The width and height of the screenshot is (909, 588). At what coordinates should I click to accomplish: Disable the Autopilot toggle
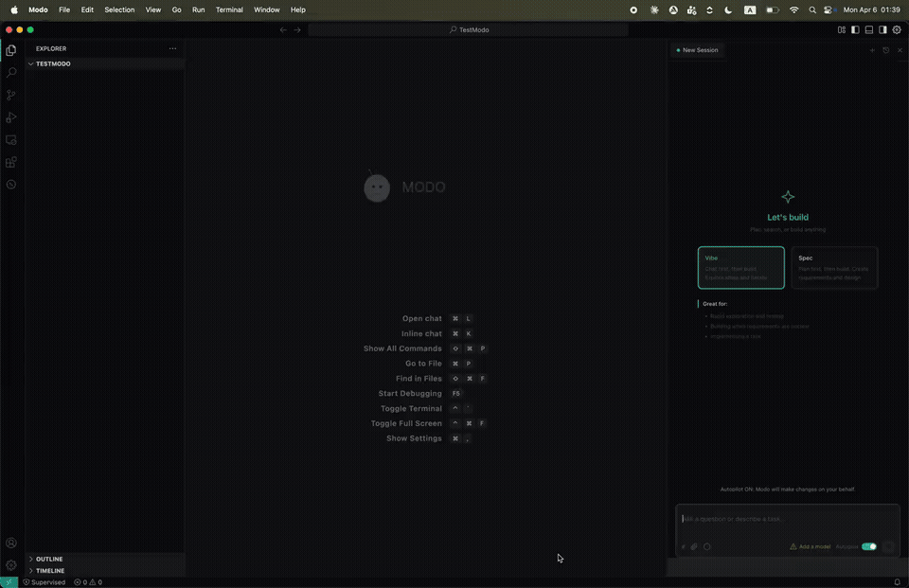point(869,546)
